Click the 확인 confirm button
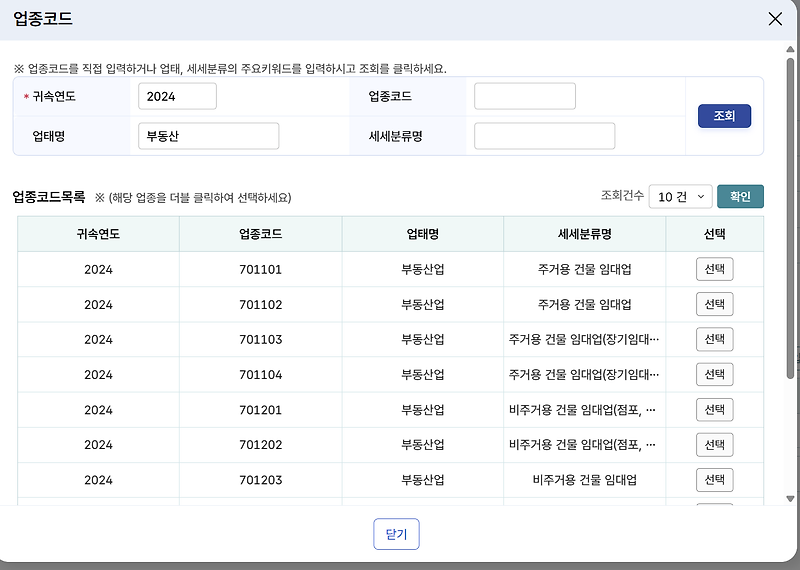This screenshot has width=800, height=570. pyautogui.click(x=740, y=196)
